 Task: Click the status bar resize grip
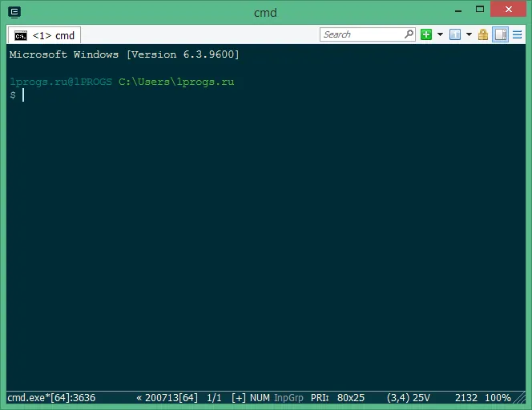pyautogui.click(x=519, y=398)
